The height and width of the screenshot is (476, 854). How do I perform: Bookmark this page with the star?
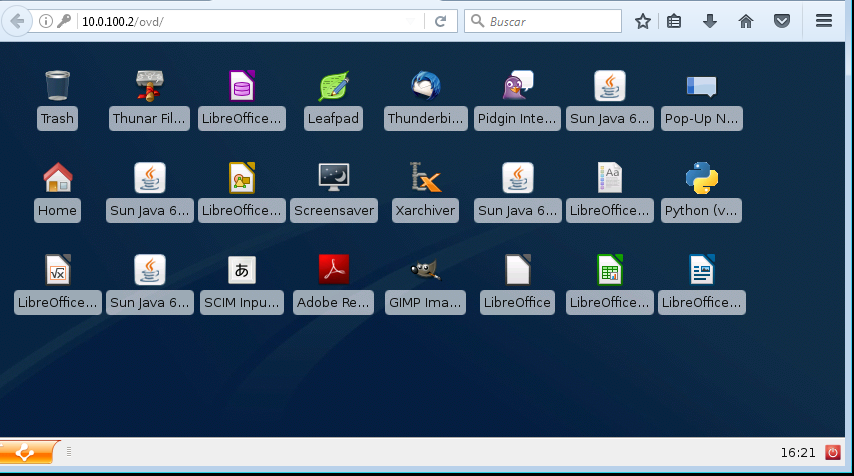click(643, 21)
